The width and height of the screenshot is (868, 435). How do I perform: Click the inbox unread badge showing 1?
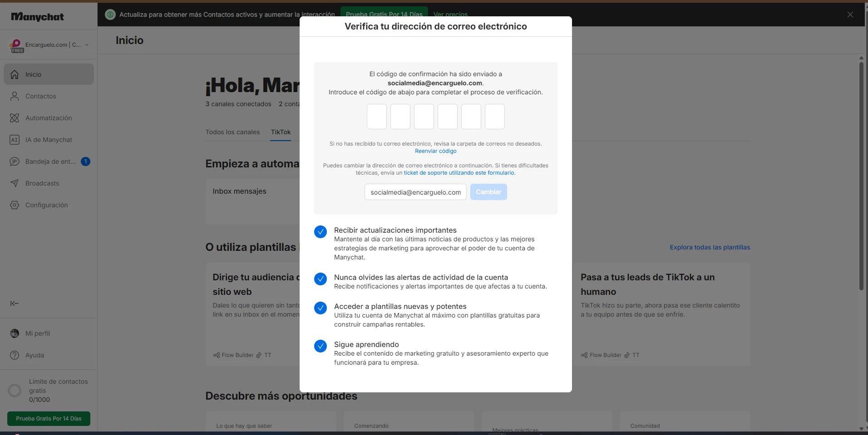click(85, 161)
